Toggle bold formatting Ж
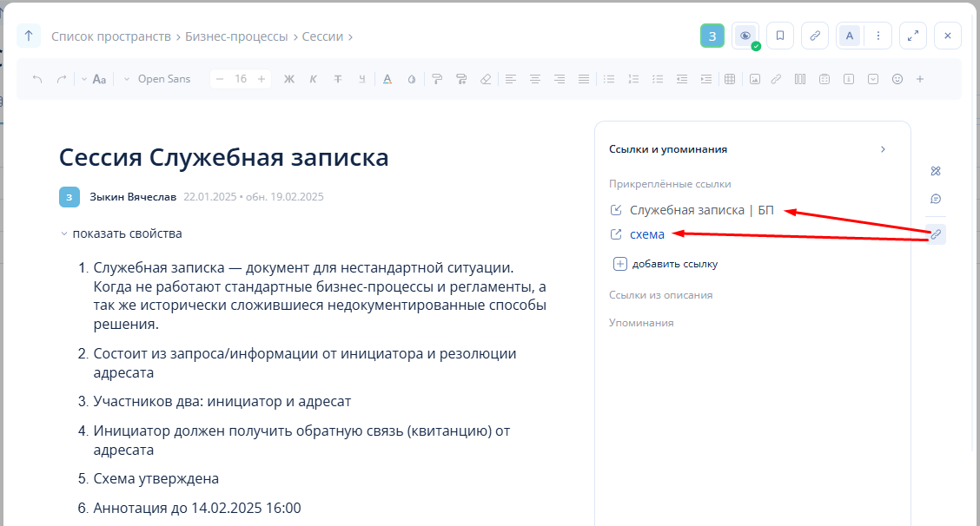The height and width of the screenshot is (526, 980). 289,79
